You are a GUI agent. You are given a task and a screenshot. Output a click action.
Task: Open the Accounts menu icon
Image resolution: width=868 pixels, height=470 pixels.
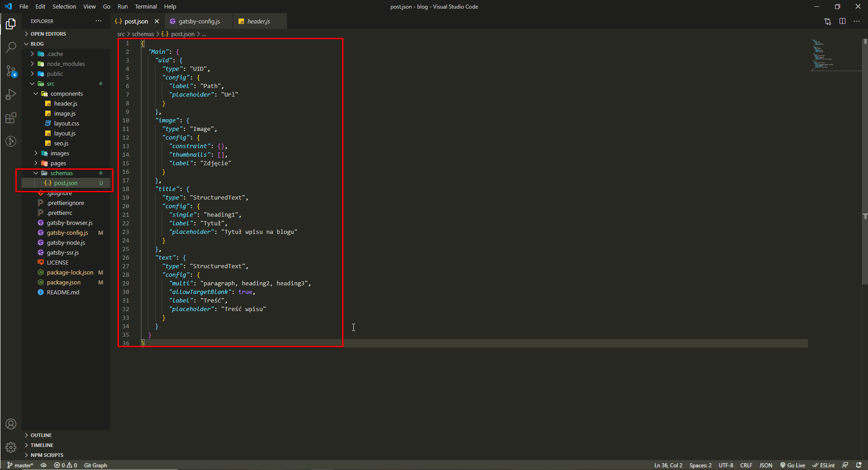tap(11, 424)
